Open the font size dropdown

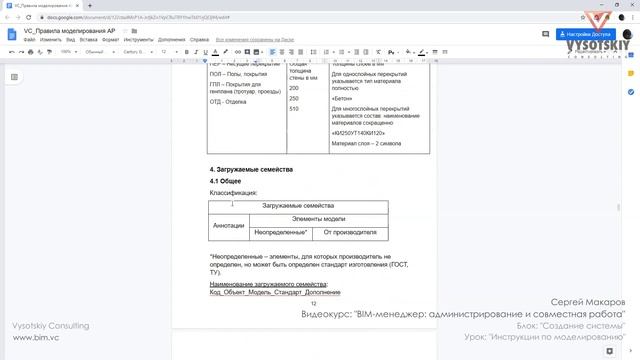(x=169, y=52)
